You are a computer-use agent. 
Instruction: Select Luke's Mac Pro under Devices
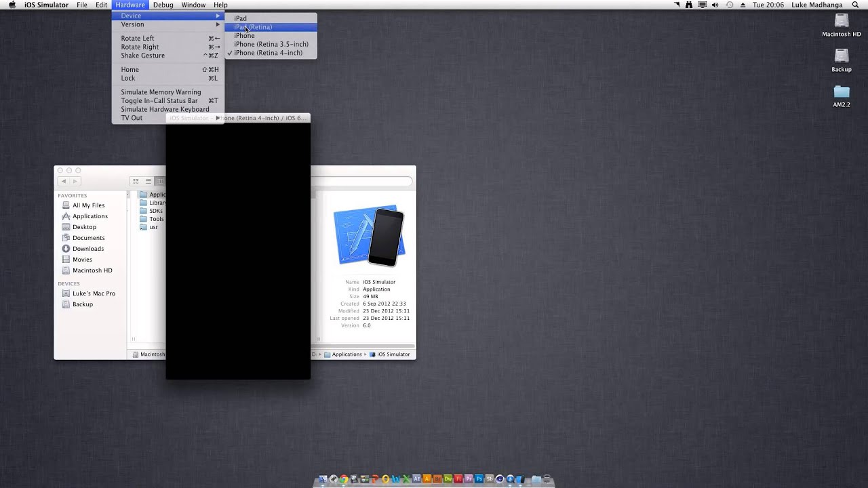pyautogui.click(x=90, y=293)
